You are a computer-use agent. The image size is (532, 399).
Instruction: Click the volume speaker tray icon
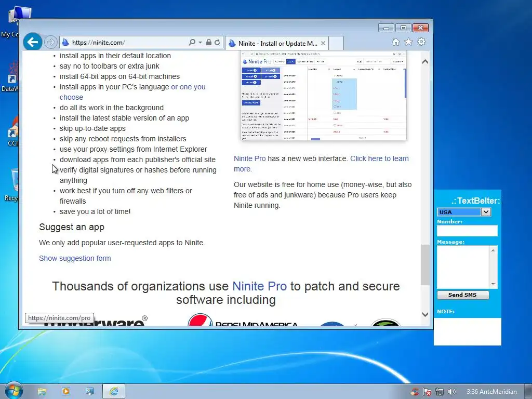[451, 392]
